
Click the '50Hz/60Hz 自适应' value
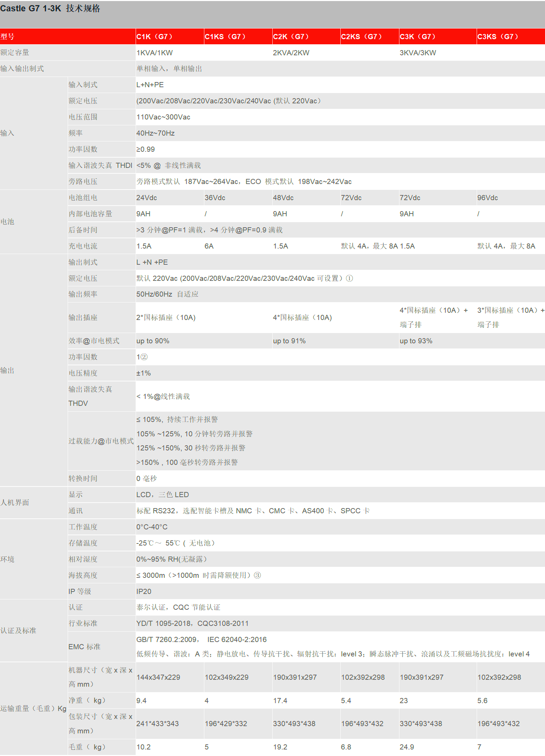pos(168,294)
